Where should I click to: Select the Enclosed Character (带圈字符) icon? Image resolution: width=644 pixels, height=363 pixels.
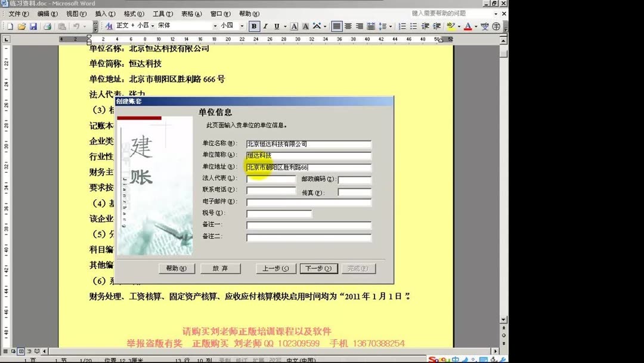coord(495,26)
